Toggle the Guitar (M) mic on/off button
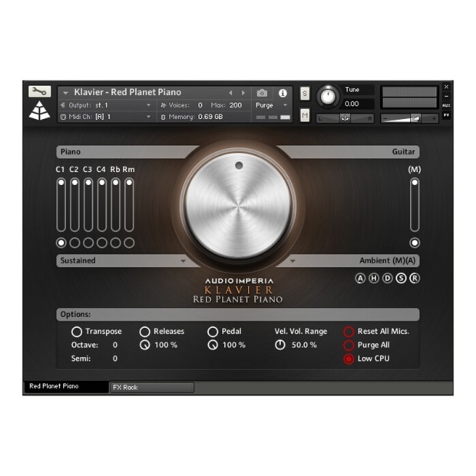476x476 pixels. pyautogui.click(x=415, y=243)
